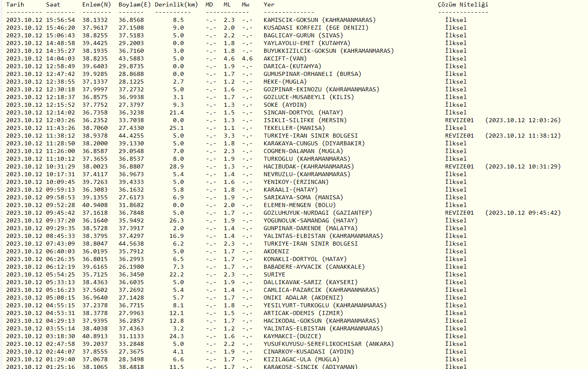Click revision timestamp (2023.10.12 09:45:42)
Image resolution: width=588 pixels, height=369 pixels.
tap(523, 213)
